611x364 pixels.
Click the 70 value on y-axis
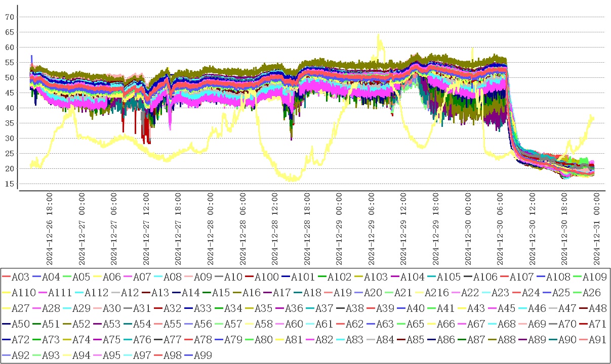tap(9, 17)
